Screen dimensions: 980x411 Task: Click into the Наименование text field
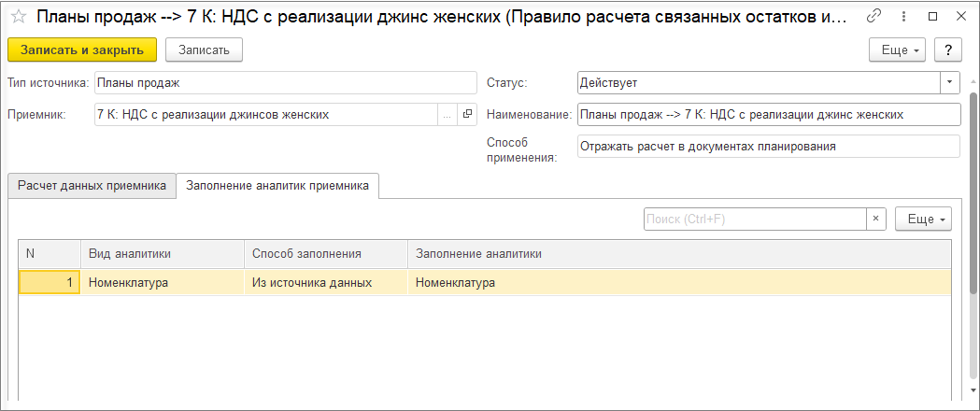768,115
